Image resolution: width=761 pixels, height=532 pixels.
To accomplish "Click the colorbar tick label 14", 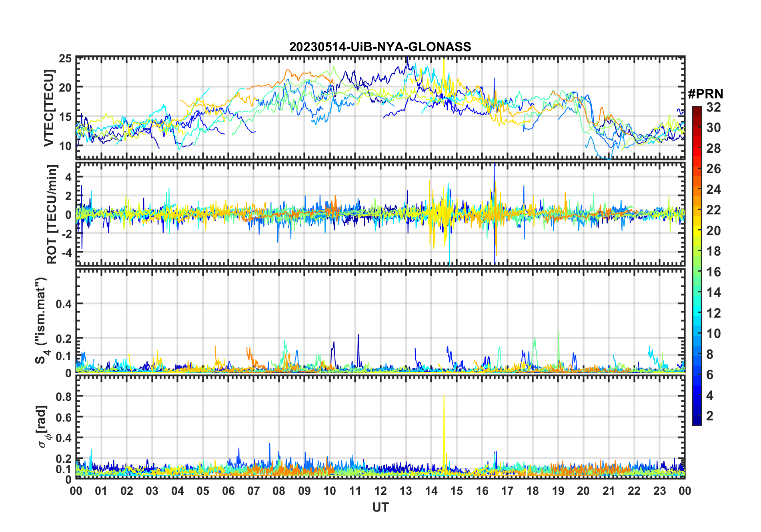I will tap(713, 292).
